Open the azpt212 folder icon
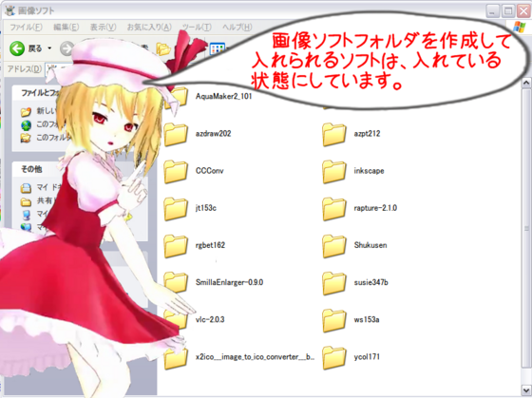This screenshot has height=398, width=532. 334,134
